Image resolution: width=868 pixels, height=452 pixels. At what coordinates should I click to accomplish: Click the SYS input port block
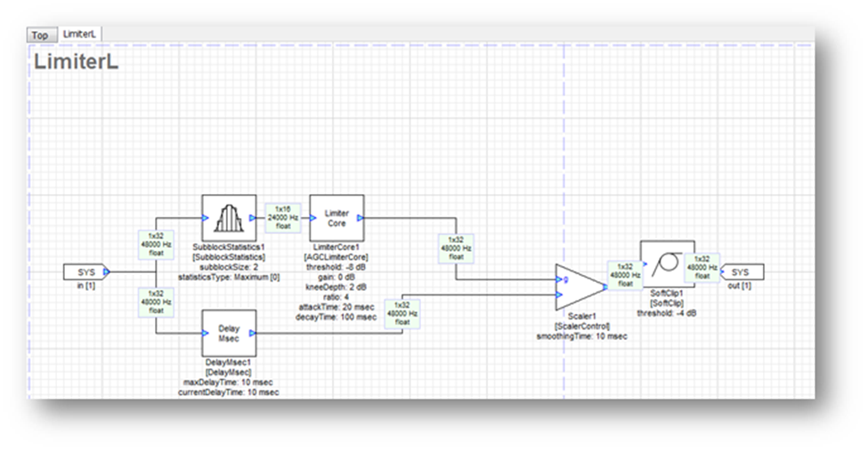click(85, 270)
